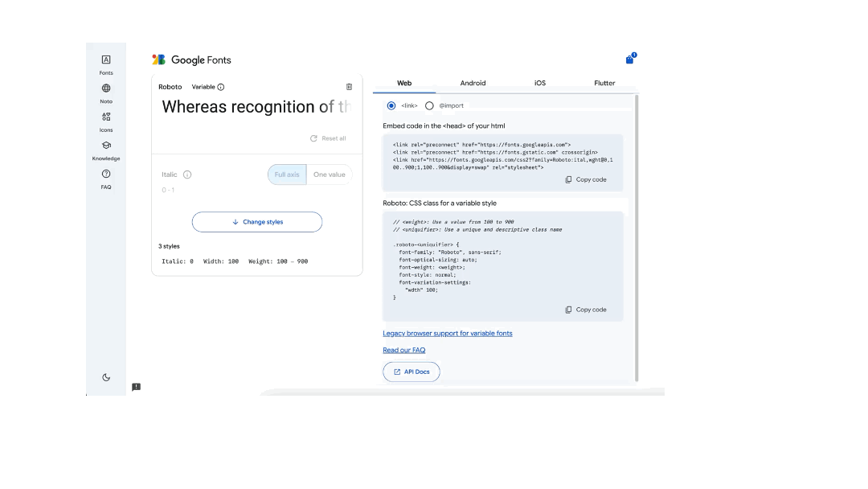Viewport: 868px width, 489px height.
Task: Open Legacy browser support for variable fonts link
Action: 448,333
